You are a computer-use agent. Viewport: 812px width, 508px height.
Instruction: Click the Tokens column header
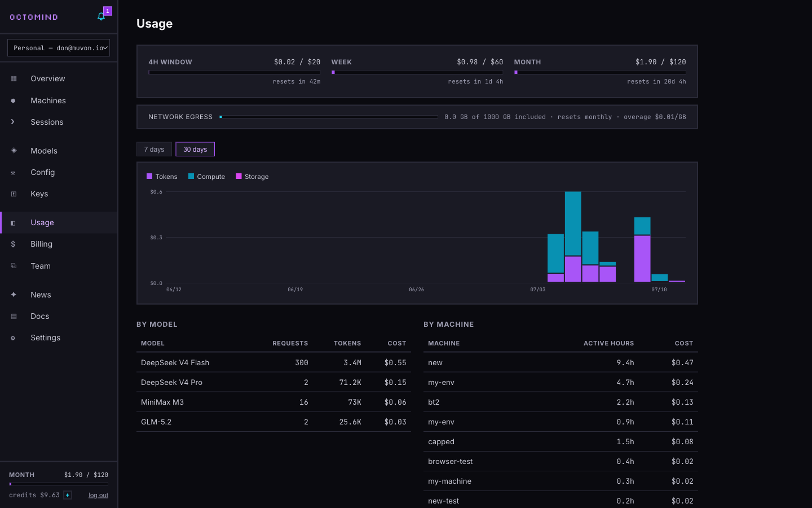click(347, 343)
